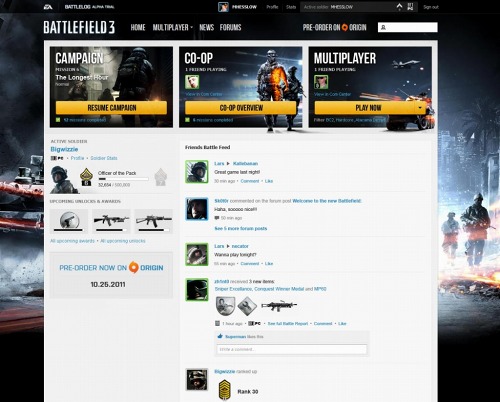
Task: Click the Resume Campaign button
Action: point(111,108)
